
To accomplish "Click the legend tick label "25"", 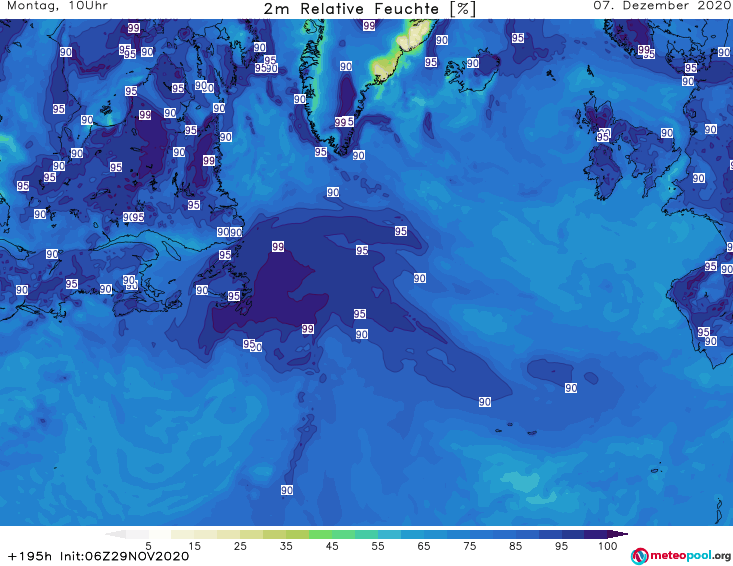I will tap(240, 546).
